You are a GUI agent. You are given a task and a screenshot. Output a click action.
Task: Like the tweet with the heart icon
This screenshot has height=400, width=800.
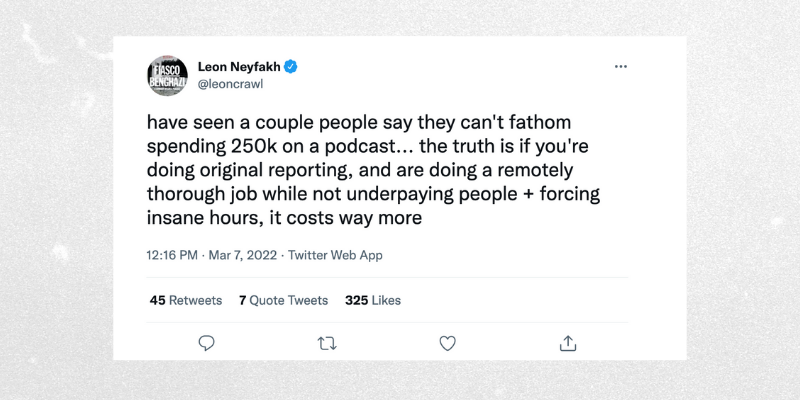pos(447,343)
